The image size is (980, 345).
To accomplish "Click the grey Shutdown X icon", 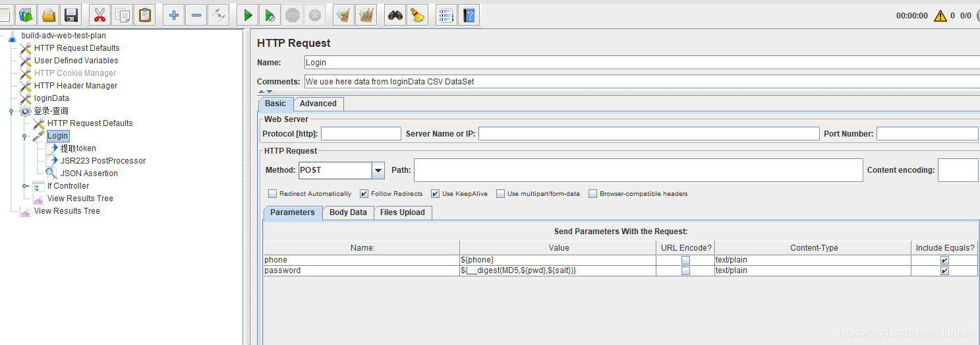I will pos(314,15).
